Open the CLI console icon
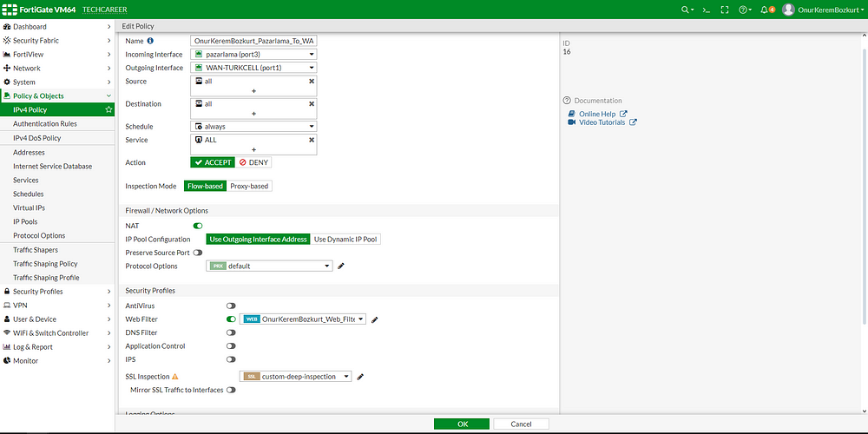868x434 pixels. pyautogui.click(x=707, y=10)
